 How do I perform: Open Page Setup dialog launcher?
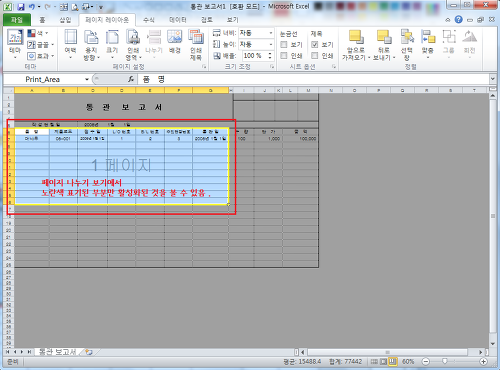pos(204,67)
